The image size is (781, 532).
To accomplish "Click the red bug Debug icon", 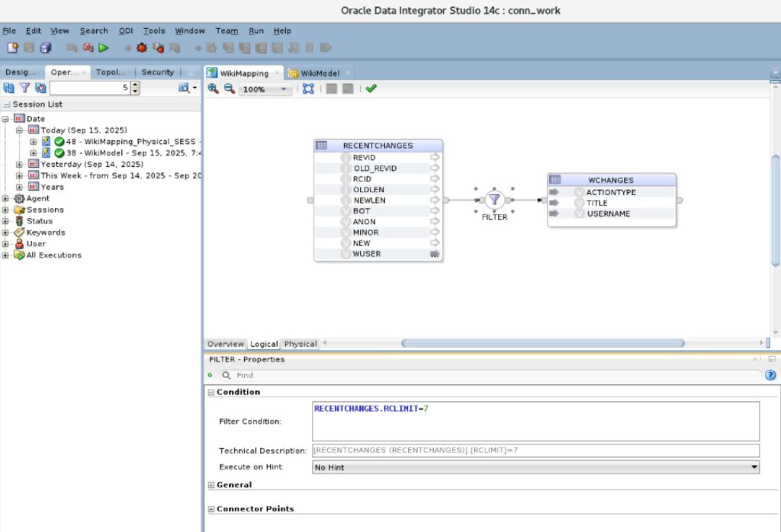I will [x=142, y=48].
